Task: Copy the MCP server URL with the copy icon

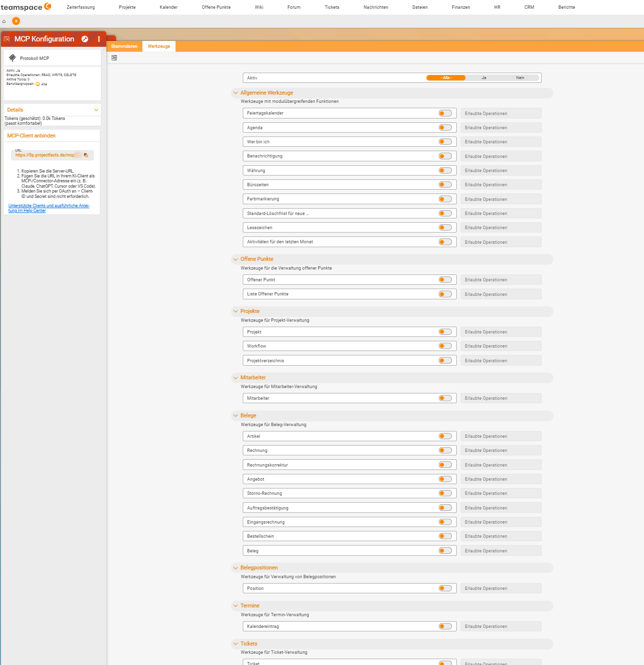Action: [86, 155]
